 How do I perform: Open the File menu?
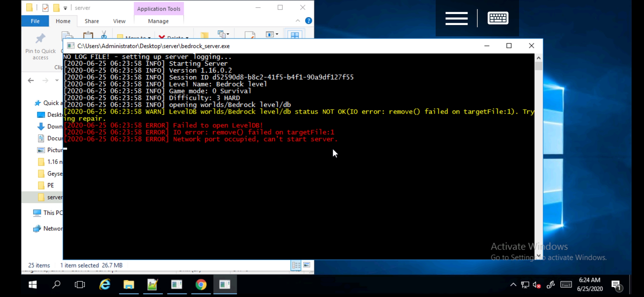(x=35, y=21)
